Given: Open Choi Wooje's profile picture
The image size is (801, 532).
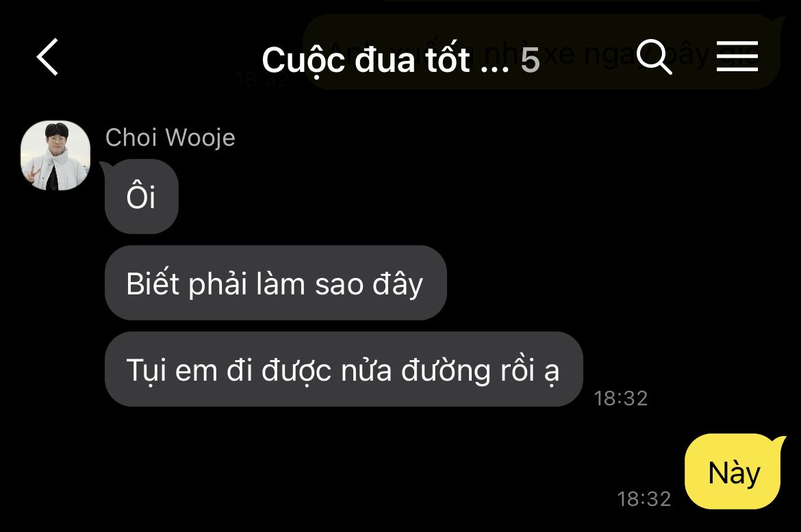Looking at the screenshot, I should pos(55,155).
